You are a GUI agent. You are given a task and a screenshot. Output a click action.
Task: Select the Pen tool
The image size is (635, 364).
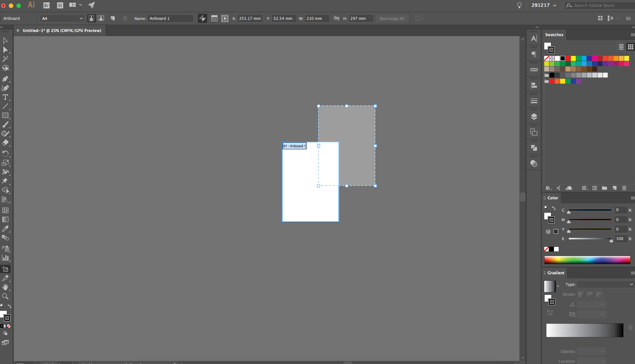(5, 79)
